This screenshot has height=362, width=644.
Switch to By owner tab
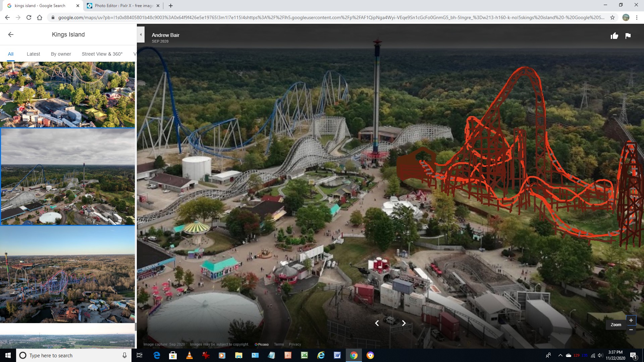pos(61,54)
